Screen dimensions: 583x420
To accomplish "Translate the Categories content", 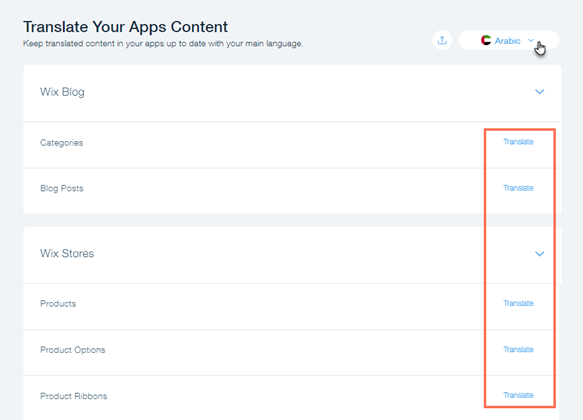I will click(x=518, y=142).
